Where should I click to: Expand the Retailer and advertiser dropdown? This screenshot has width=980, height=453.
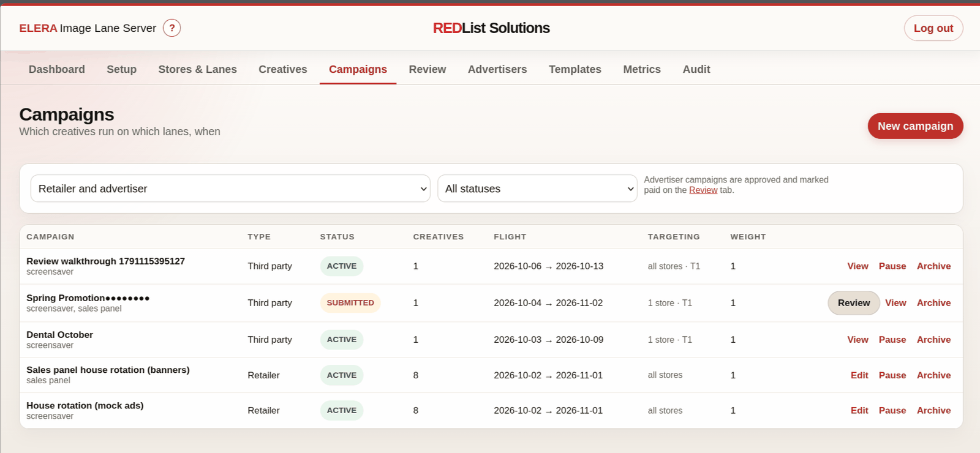click(230, 189)
